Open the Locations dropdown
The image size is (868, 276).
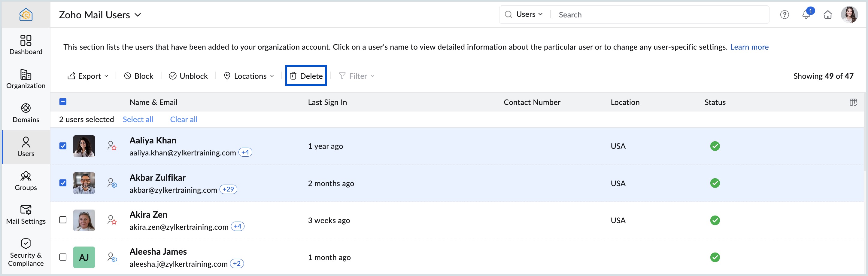(249, 76)
